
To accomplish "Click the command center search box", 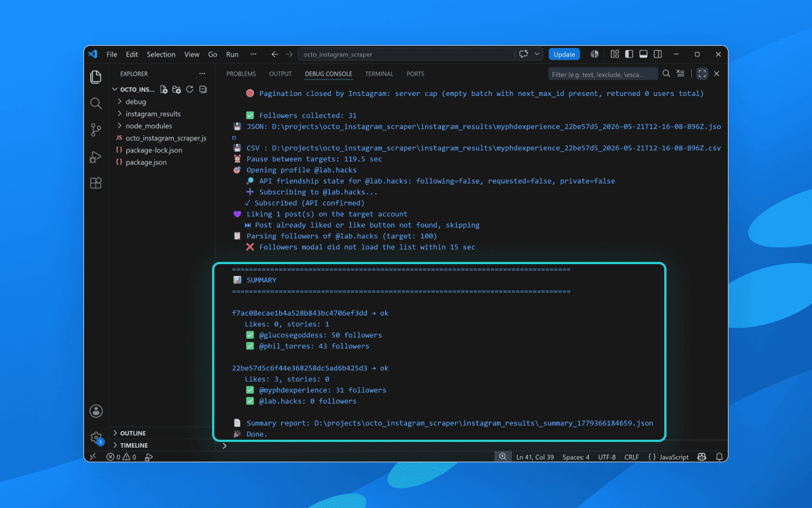I will point(407,54).
